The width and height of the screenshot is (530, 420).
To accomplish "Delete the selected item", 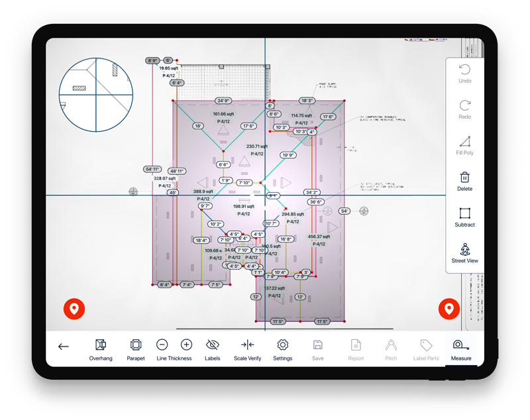I will pyautogui.click(x=465, y=181).
